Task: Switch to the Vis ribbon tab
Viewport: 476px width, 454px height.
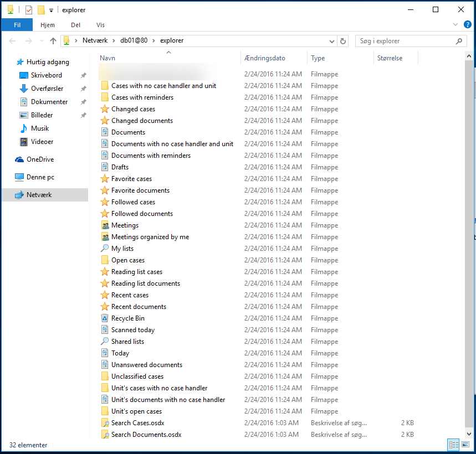Action: pyautogui.click(x=100, y=25)
